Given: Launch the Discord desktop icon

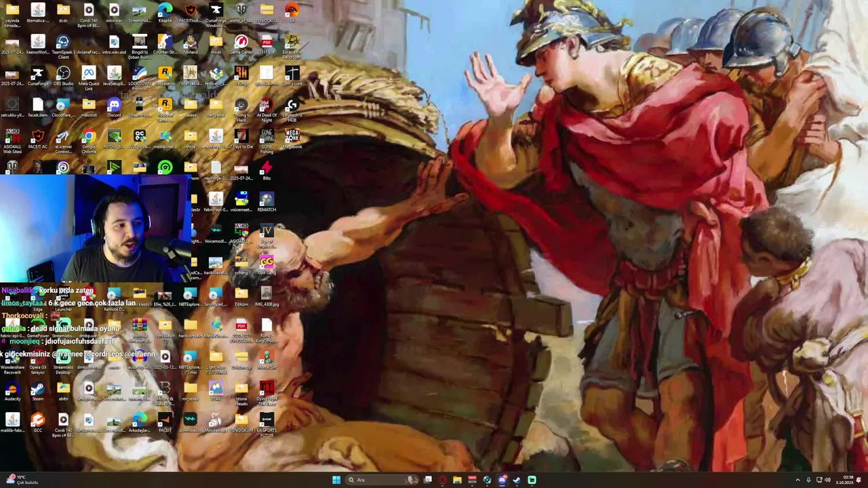Looking at the screenshot, I should [x=114, y=108].
